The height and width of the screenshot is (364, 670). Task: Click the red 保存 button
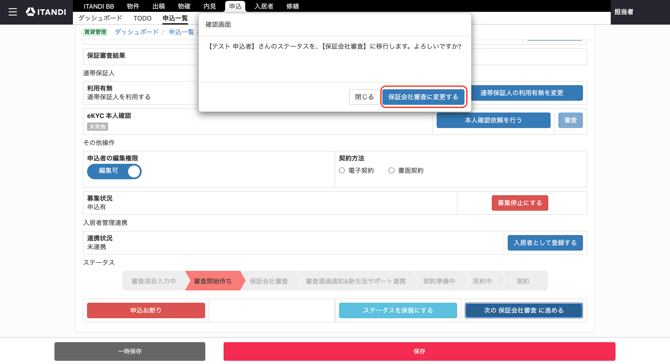point(419,351)
